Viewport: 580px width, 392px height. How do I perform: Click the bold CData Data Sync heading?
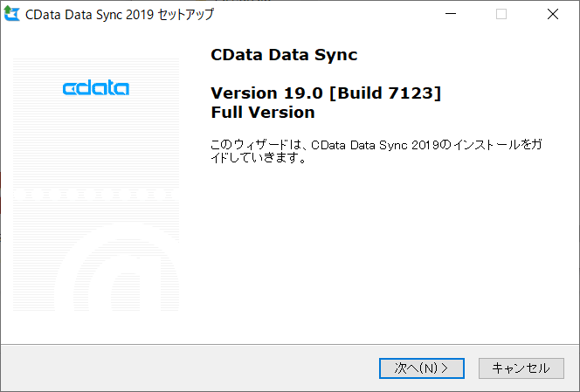tap(284, 55)
